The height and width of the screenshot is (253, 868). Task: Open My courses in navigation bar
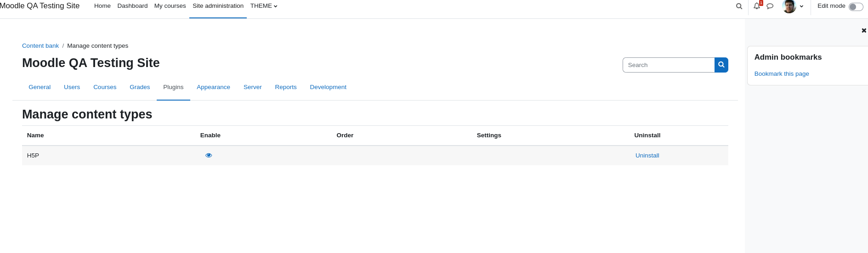(170, 6)
